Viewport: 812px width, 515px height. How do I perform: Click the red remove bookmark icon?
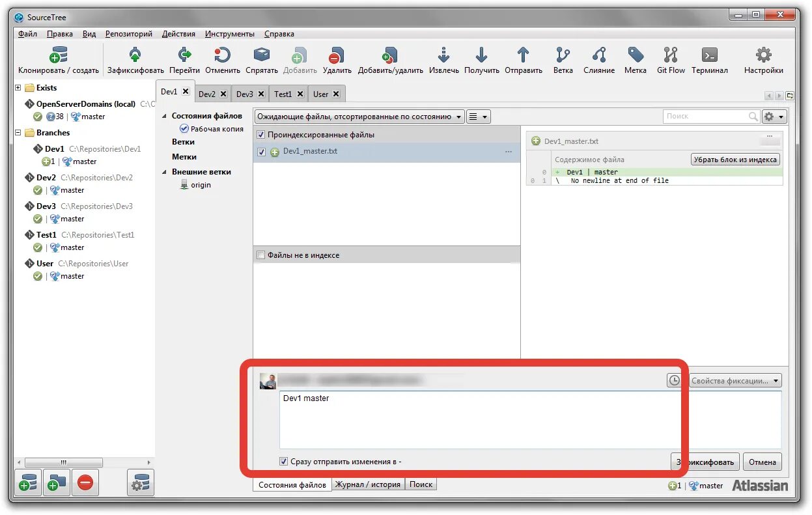85,482
